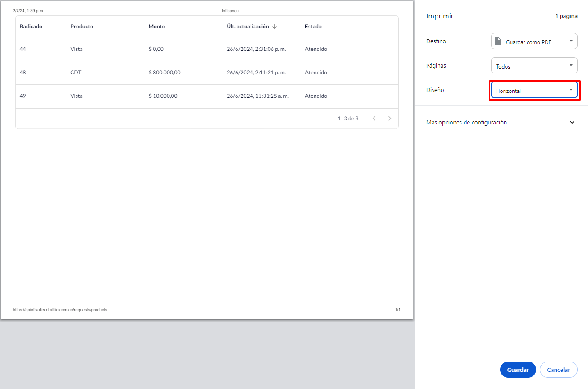The height and width of the screenshot is (389, 588).
Task: Click the Últ. actualización column header
Action: pyautogui.click(x=248, y=27)
